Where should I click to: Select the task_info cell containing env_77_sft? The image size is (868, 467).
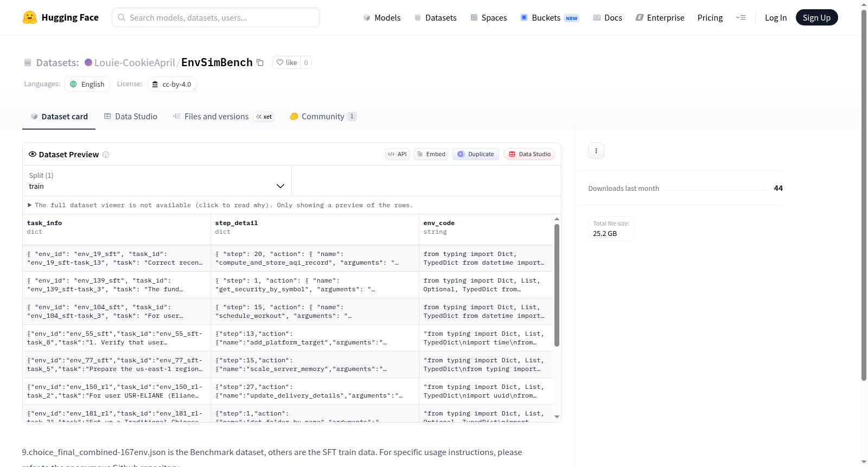point(117,364)
